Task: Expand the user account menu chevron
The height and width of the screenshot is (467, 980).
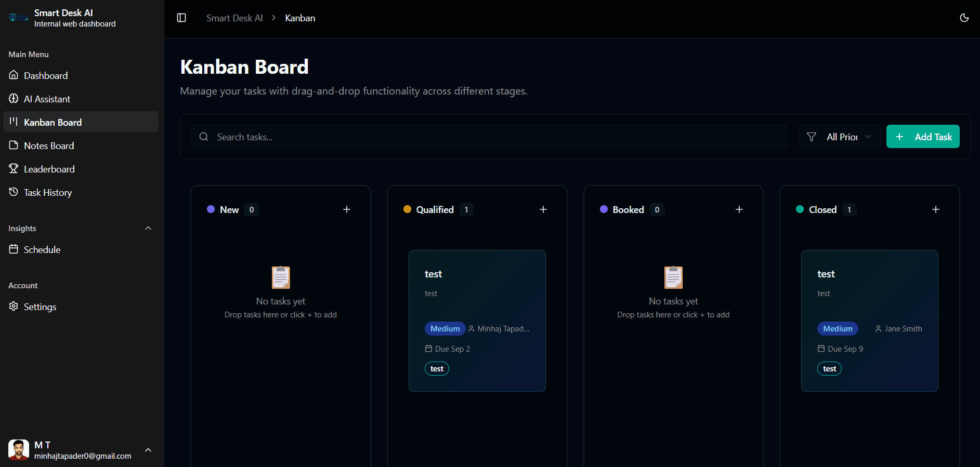Action: pyautogui.click(x=148, y=450)
